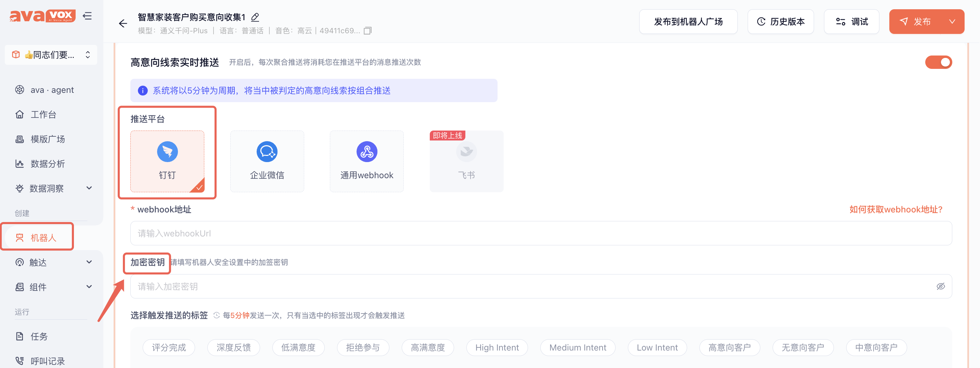Click the 飞书 platform card

coord(466,161)
